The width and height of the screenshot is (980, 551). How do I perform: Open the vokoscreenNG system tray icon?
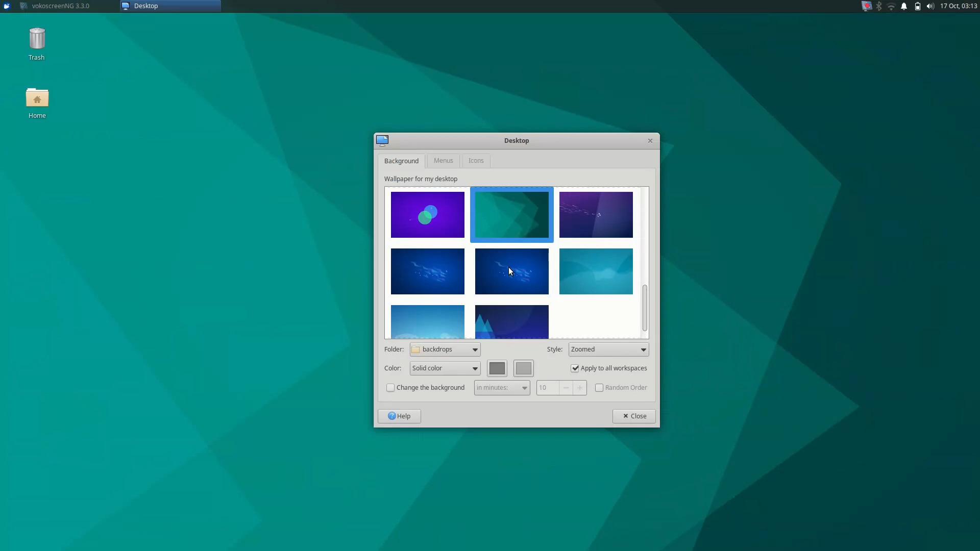866,6
